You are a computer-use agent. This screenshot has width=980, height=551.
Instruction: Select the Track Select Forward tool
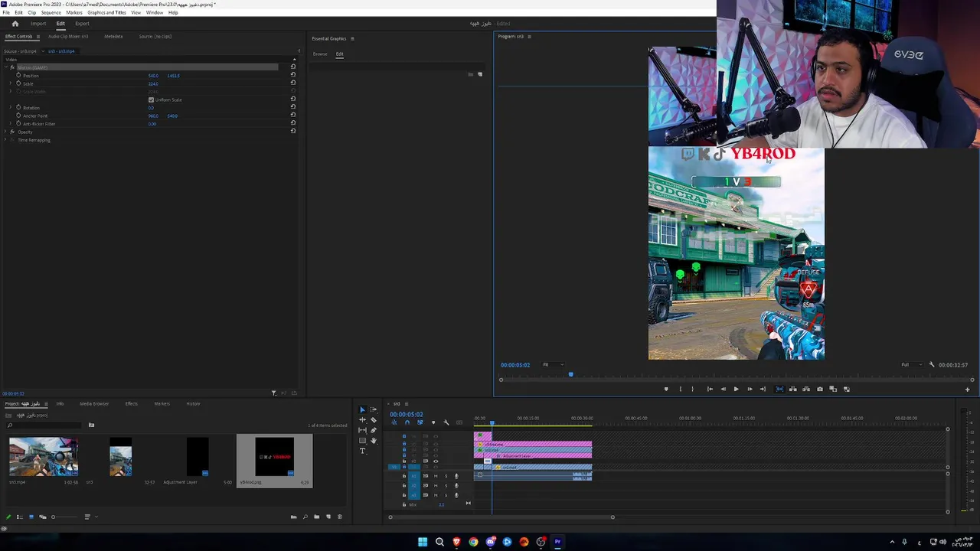pyautogui.click(x=374, y=410)
